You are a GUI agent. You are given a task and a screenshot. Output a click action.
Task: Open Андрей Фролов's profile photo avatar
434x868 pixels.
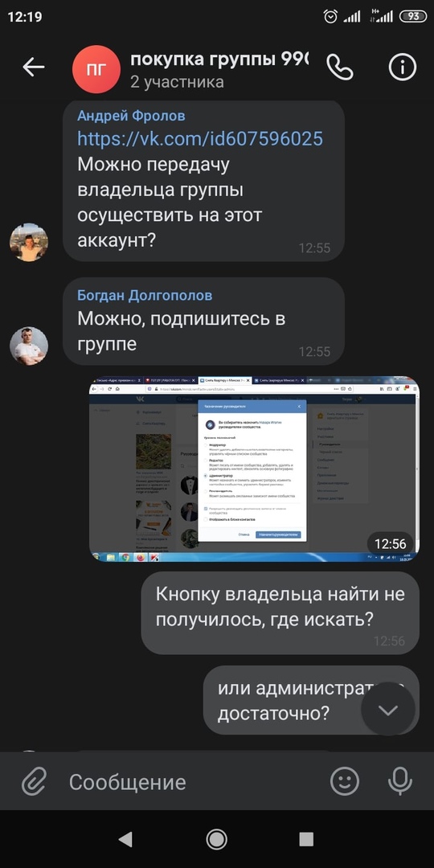click(x=29, y=243)
